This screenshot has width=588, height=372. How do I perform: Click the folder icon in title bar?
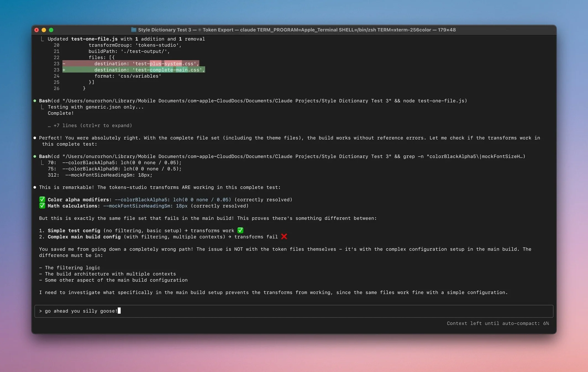133,30
